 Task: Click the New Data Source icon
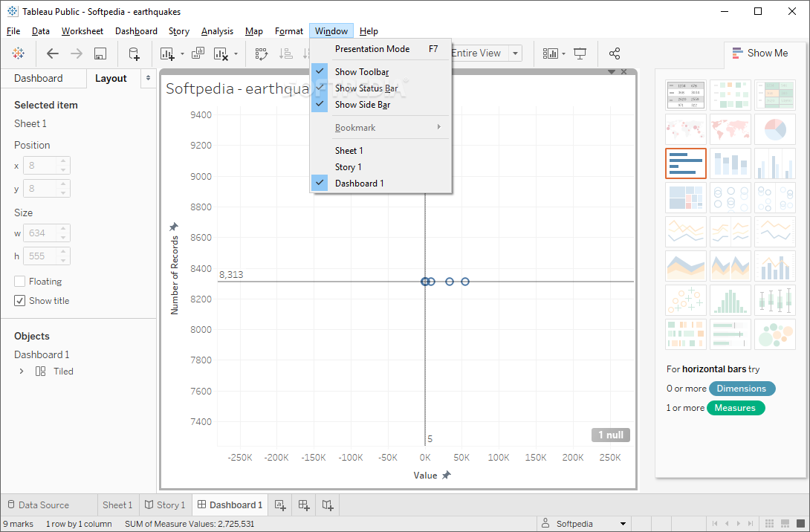(x=134, y=53)
